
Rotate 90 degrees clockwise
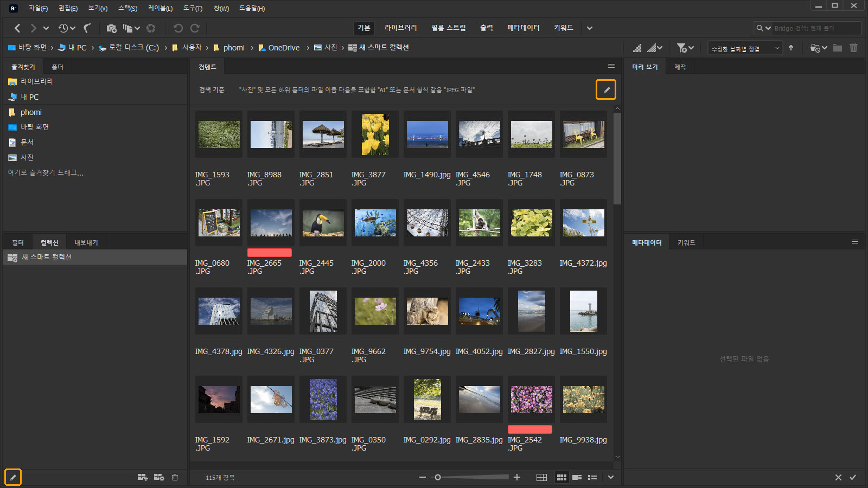[x=195, y=28]
